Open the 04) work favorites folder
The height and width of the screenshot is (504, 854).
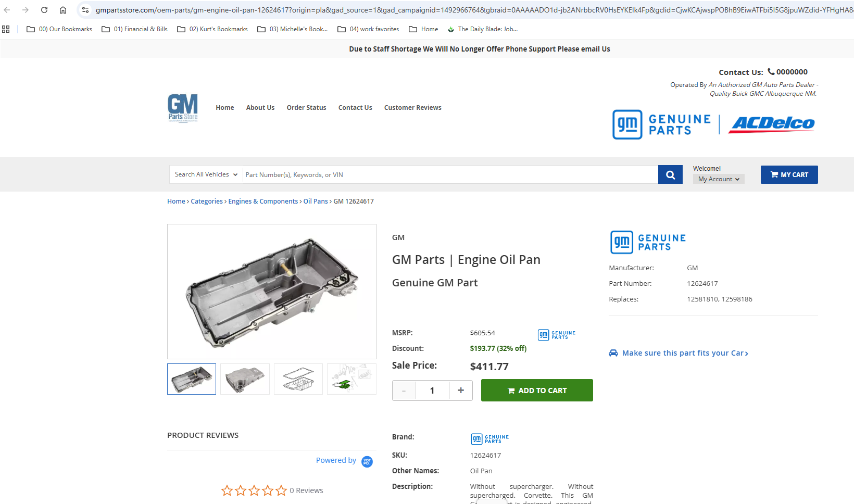point(368,29)
